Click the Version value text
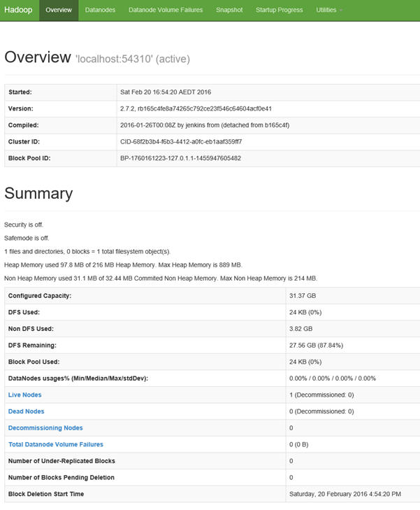The height and width of the screenshot is (510, 420). [x=196, y=108]
